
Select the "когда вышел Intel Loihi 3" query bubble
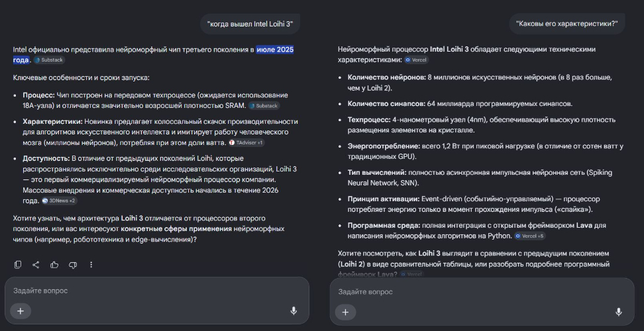click(250, 24)
